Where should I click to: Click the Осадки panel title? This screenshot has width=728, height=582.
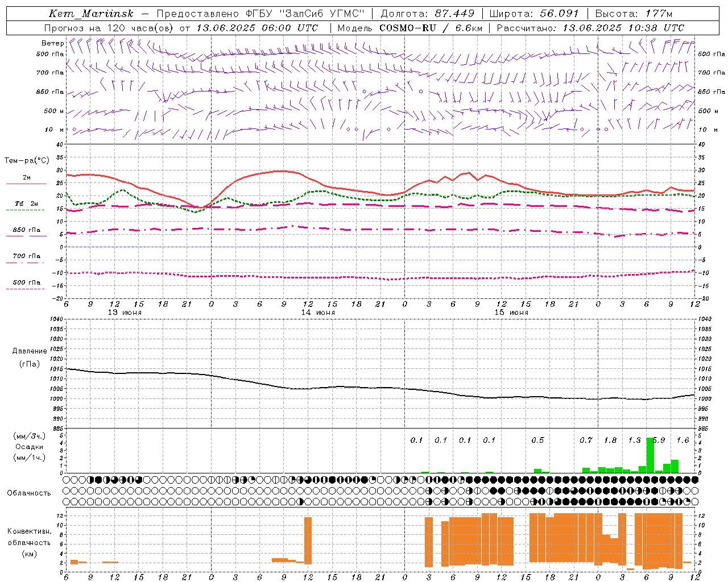(x=29, y=447)
